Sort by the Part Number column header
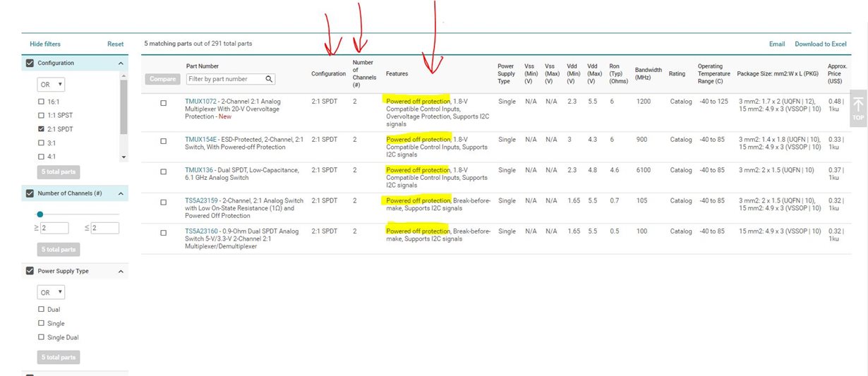 tap(203, 66)
